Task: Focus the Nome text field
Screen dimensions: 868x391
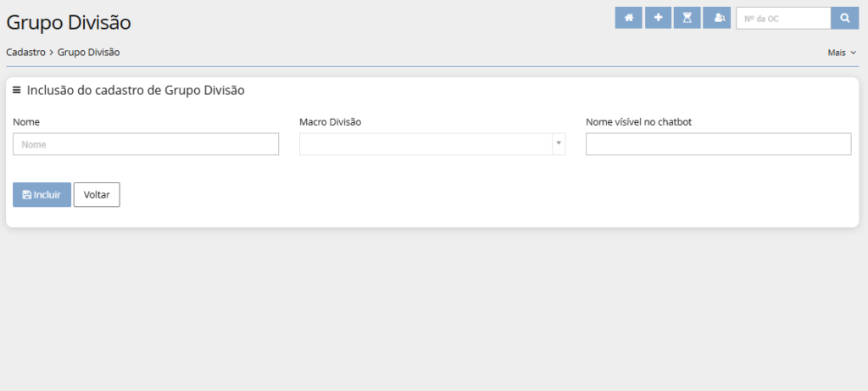Action: click(x=146, y=144)
